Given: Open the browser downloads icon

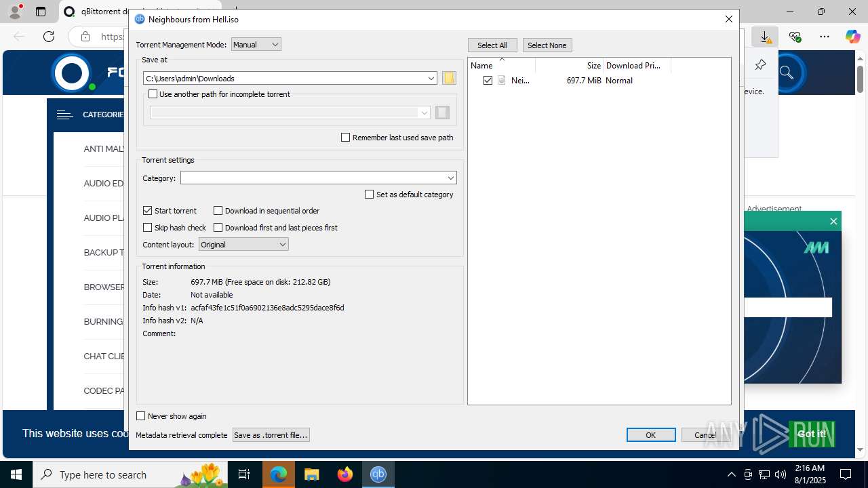Looking at the screenshot, I should 766,37.
